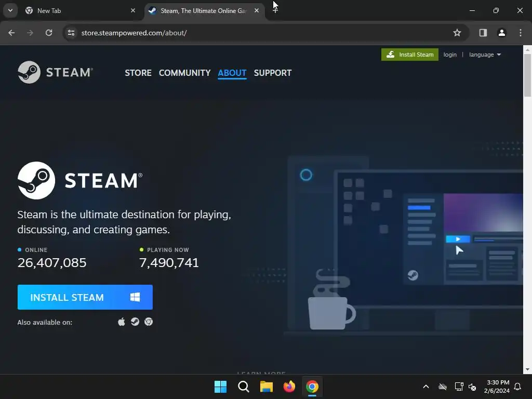Click the Chrome taskbar icon
532x399 pixels.
[312, 387]
